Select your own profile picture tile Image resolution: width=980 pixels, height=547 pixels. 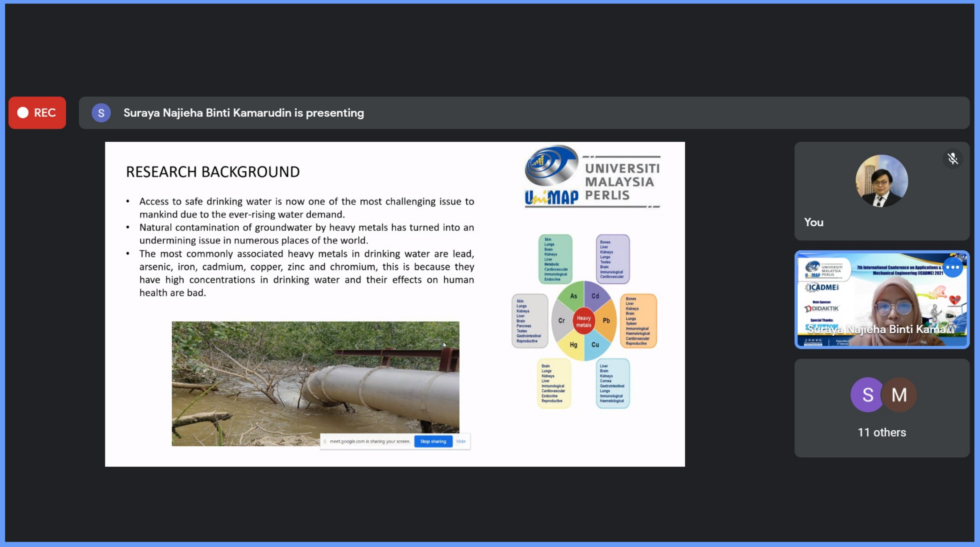pos(881,181)
